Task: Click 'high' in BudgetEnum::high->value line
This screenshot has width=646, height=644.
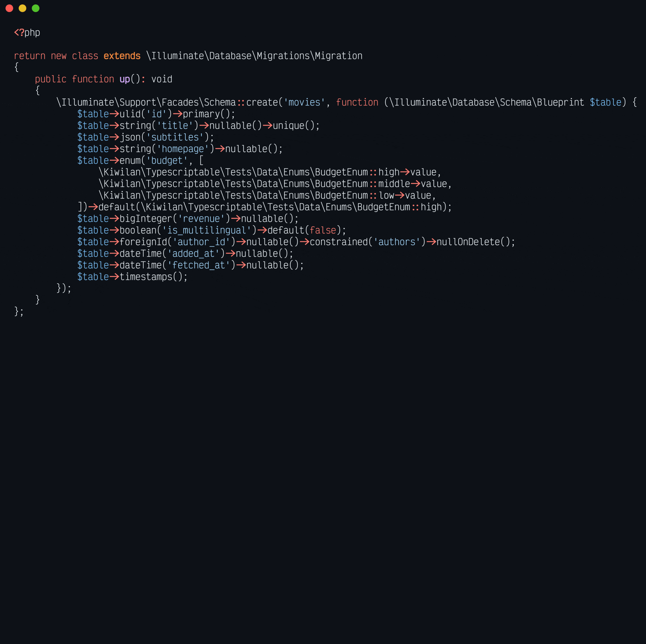Action: 389,172
